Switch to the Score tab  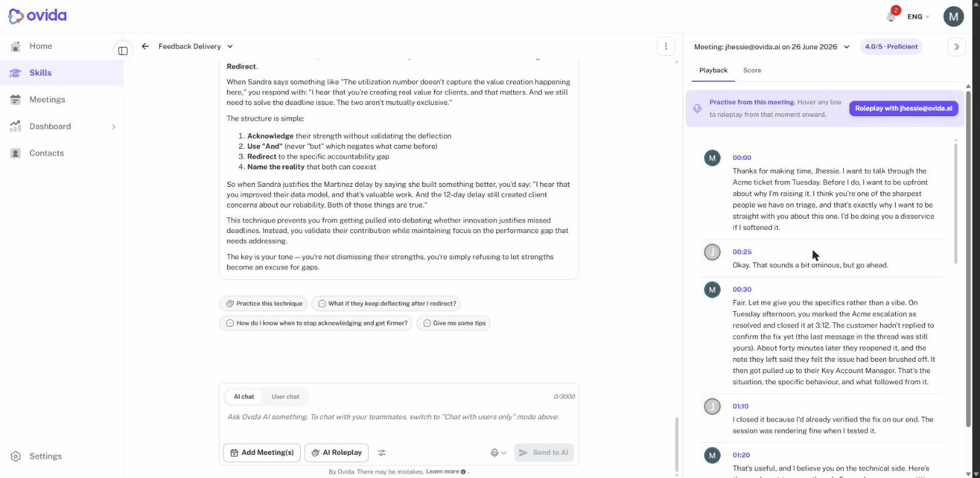point(752,70)
